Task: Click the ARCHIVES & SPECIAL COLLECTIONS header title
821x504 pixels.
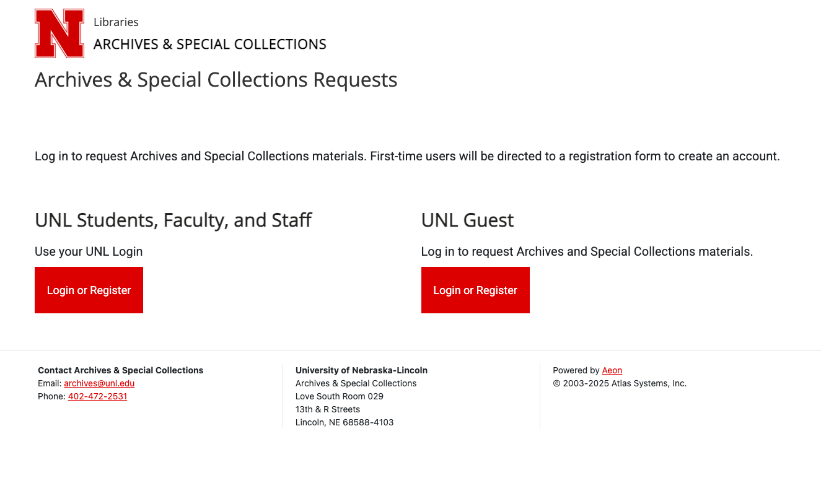Action: (209, 45)
